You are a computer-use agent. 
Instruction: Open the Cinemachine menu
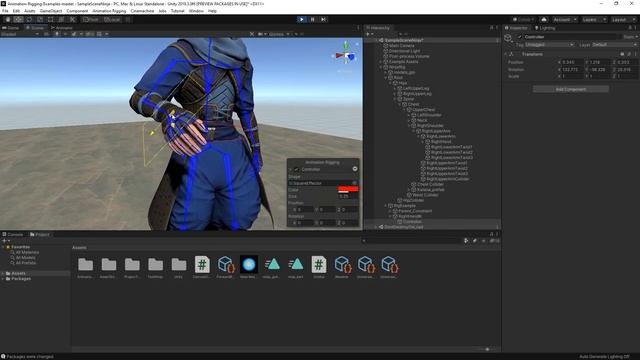(142, 11)
